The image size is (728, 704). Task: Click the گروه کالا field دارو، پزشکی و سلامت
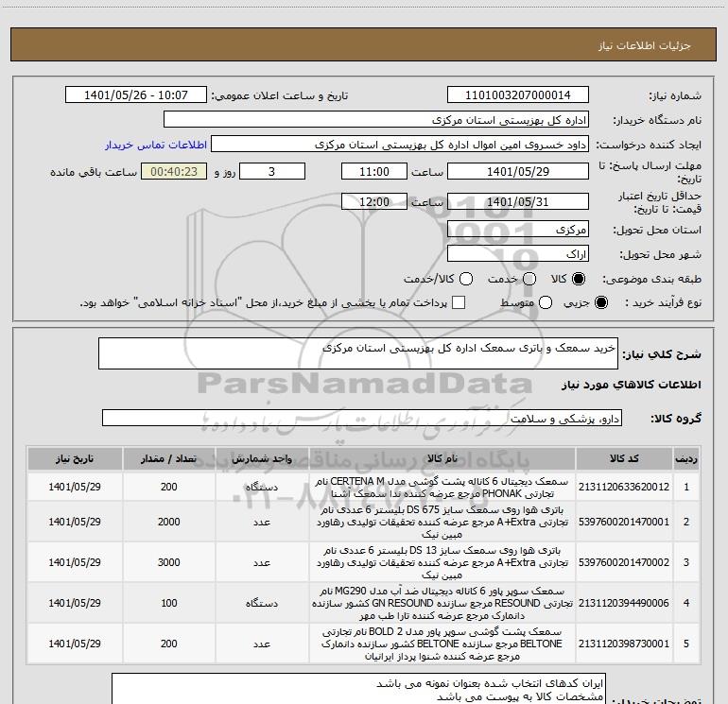(362, 418)
